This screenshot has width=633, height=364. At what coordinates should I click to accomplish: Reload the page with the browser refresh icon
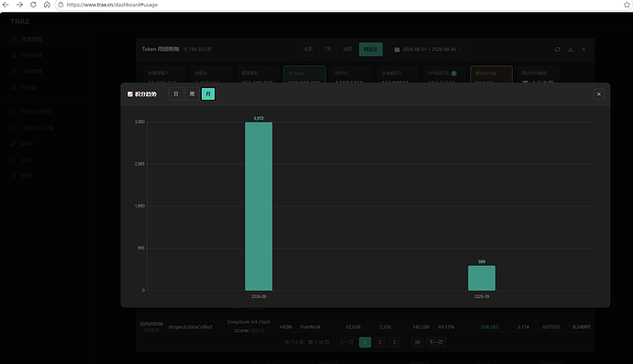tap(33, 5)
